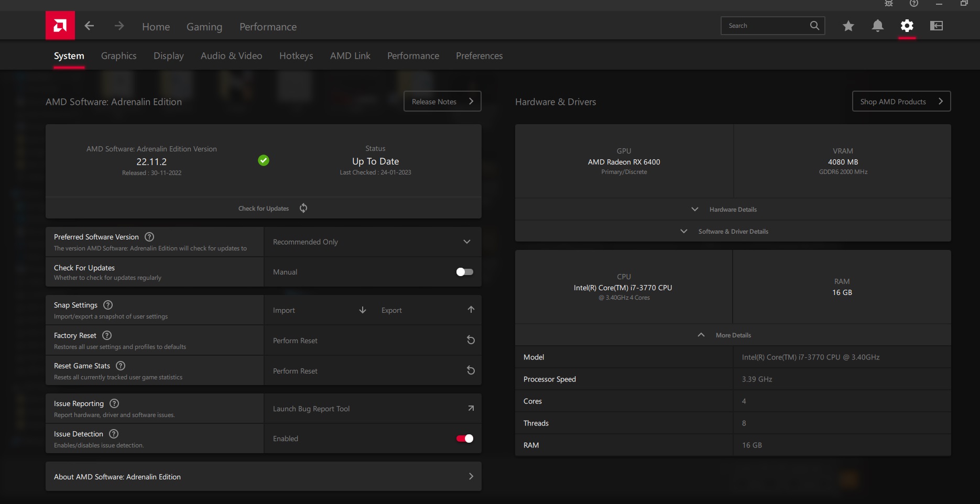
Task: Click the AMD logo home icon
Action: (60, 26)
